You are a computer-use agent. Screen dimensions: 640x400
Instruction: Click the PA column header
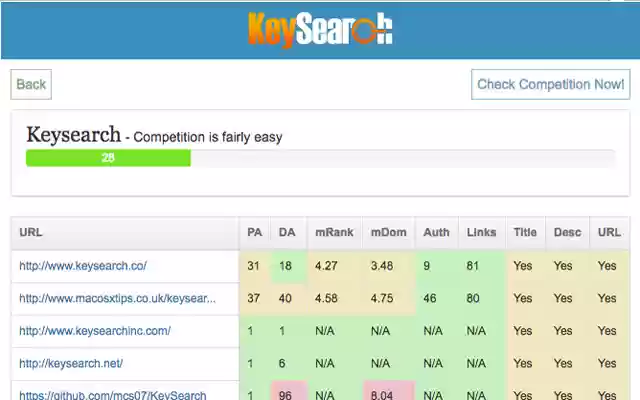tap(255, 233)
